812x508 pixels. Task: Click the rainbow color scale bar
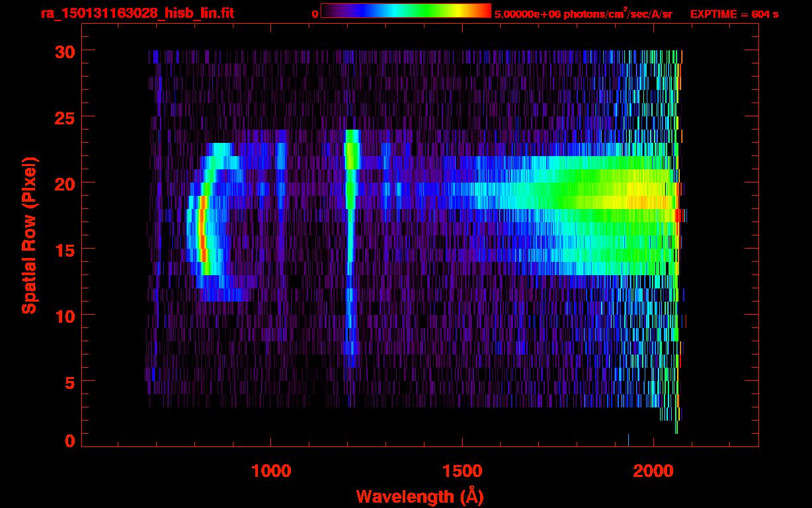(x=405, y=11)
